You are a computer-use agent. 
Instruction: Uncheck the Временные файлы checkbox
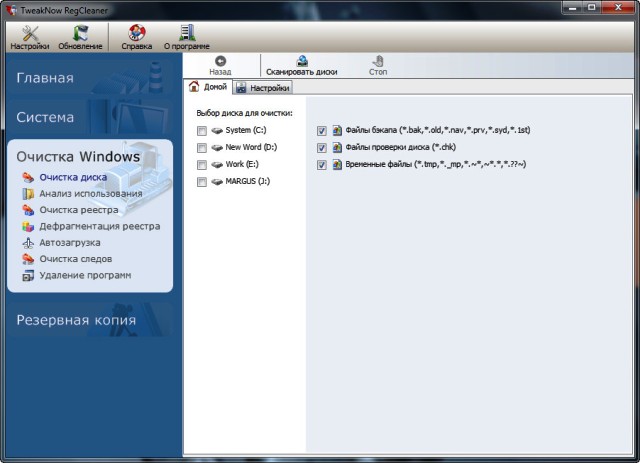(322, 165)
